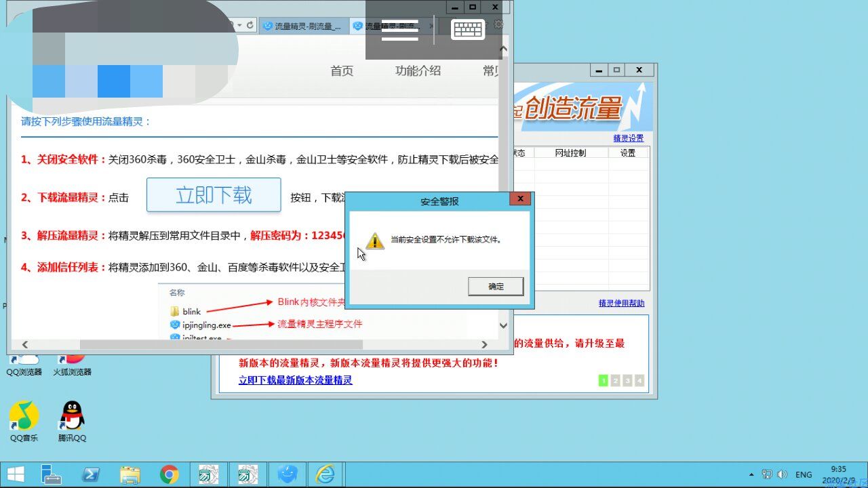The height and width of the screenshot is (488, 868).
Task: Click the blink folder icon on page
Action: [175, 311]
